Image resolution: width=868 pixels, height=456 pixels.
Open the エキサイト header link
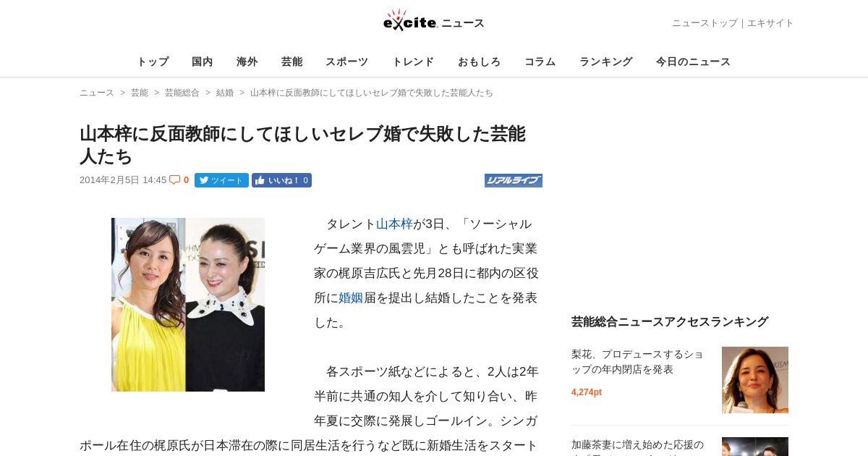tap(770, 23)
